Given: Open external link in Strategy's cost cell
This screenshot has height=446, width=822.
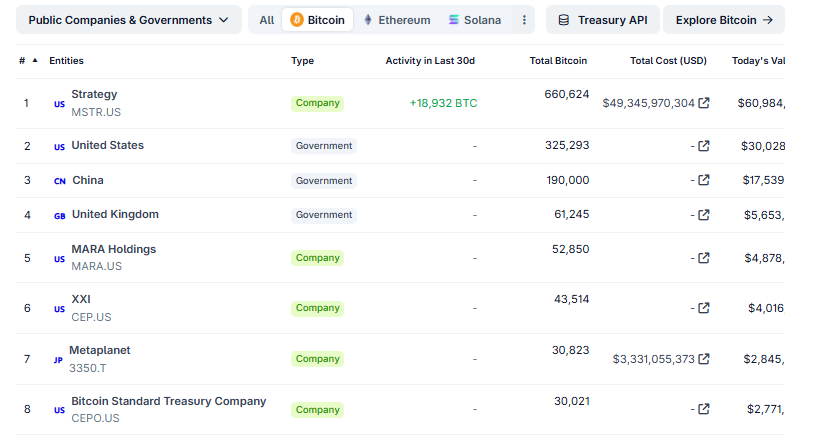Looking at the screenshot, I should tap(704, 103).
